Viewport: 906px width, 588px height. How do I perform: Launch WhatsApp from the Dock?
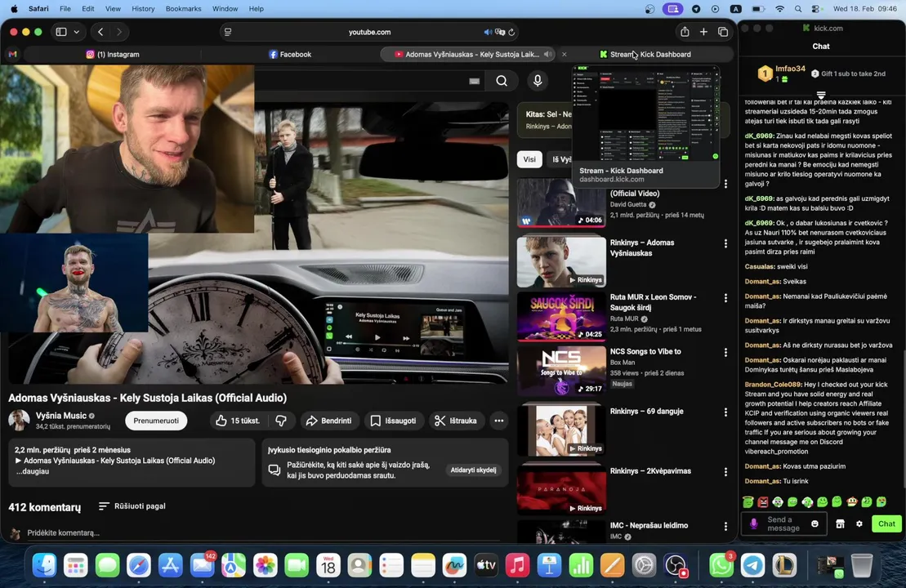721,565
